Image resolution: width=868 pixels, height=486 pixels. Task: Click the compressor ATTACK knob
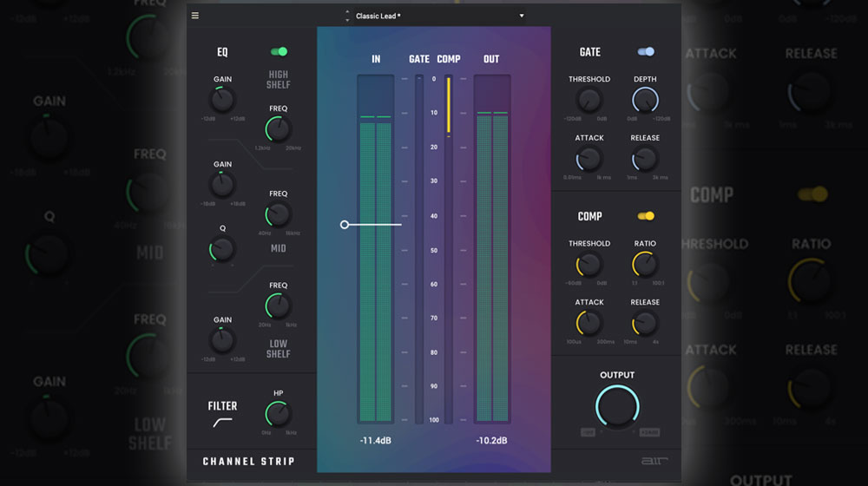589,324
